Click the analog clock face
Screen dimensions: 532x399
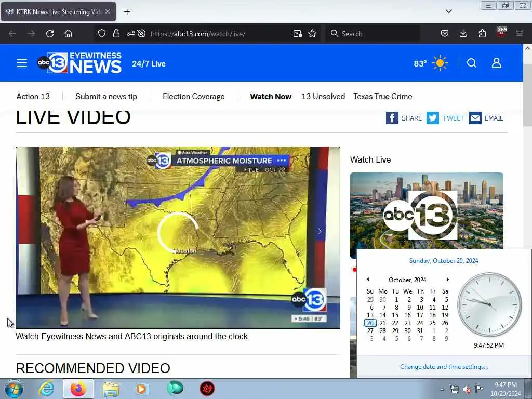coord(489,304)
